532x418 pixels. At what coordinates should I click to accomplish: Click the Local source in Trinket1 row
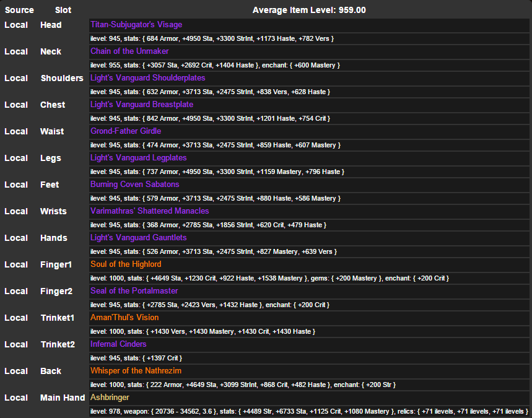[16, 318]
